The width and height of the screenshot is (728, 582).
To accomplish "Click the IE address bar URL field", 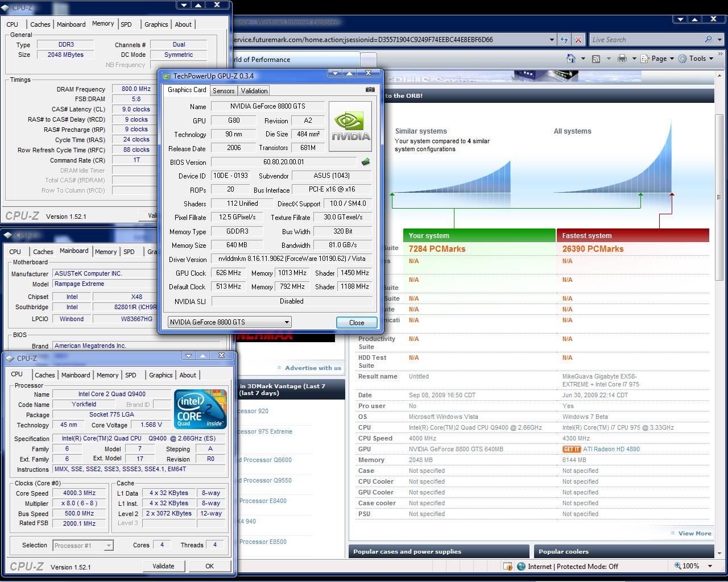I will pyautogui.click(x=388, y=40).
